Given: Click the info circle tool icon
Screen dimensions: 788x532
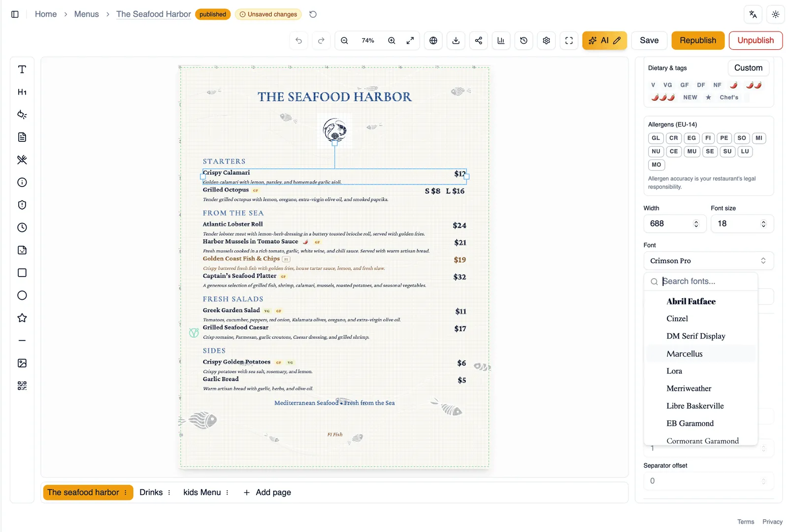Looking at the screenshot, I should [x=22, y=183].
